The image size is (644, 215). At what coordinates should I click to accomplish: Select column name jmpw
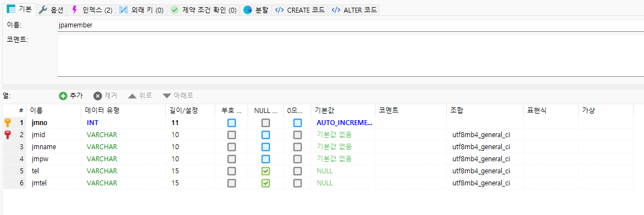(41, 159)
